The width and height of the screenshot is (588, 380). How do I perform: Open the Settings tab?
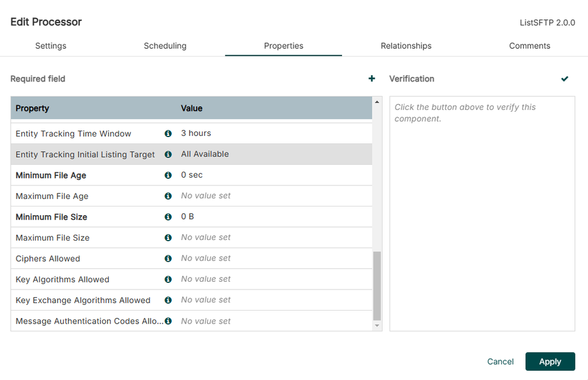pyautogui.click(x=51, y=46)
